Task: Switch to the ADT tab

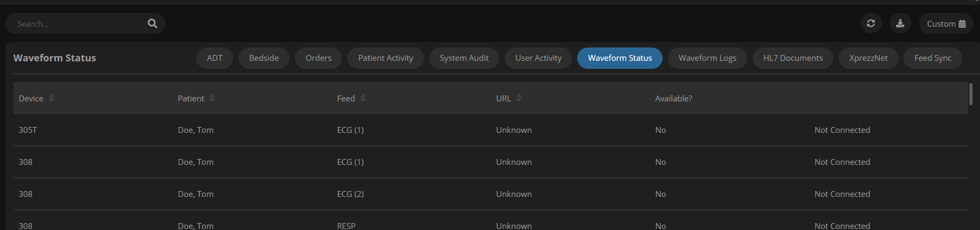Action: pyautogui.click(x=214, y=58)
